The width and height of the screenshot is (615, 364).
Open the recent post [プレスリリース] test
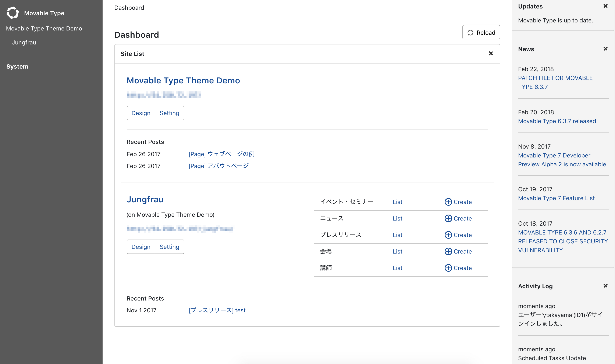(217, 310)
